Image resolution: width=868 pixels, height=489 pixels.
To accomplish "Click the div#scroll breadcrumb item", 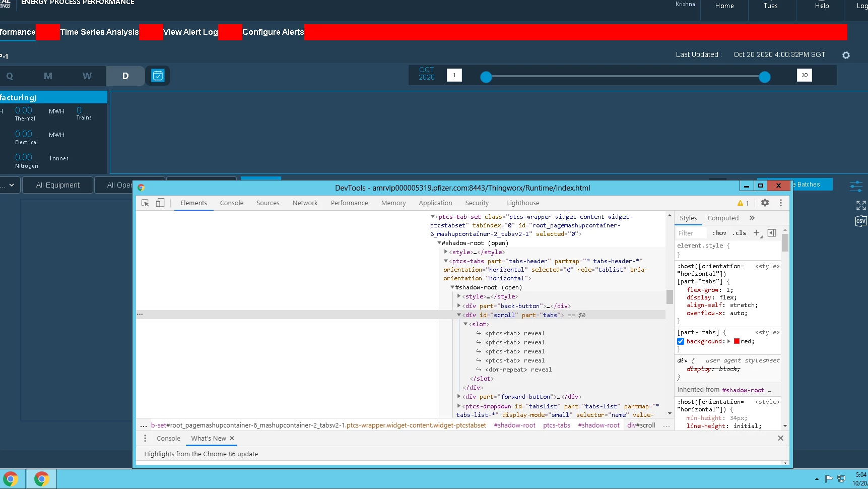I will pos(641,425).
